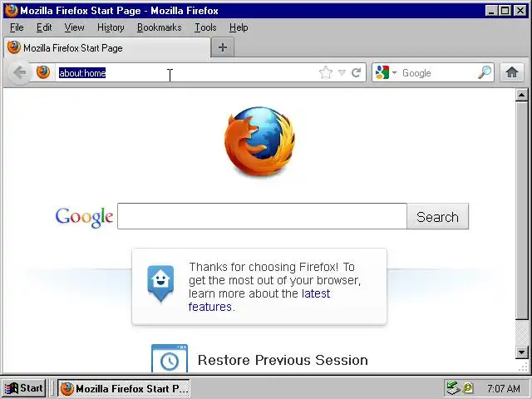Reload the page with the refresh icon
Image resolution: width=532 pixels, height=399 pixels.
356,72
